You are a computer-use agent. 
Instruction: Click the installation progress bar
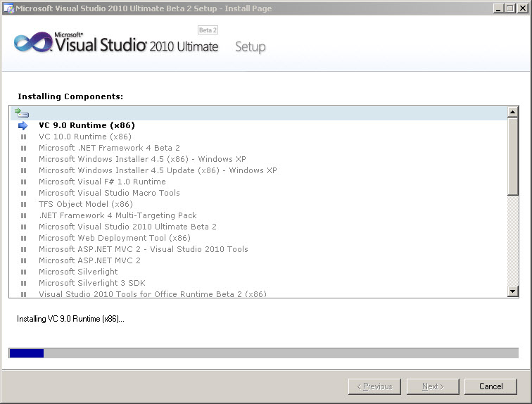(264, 353)
